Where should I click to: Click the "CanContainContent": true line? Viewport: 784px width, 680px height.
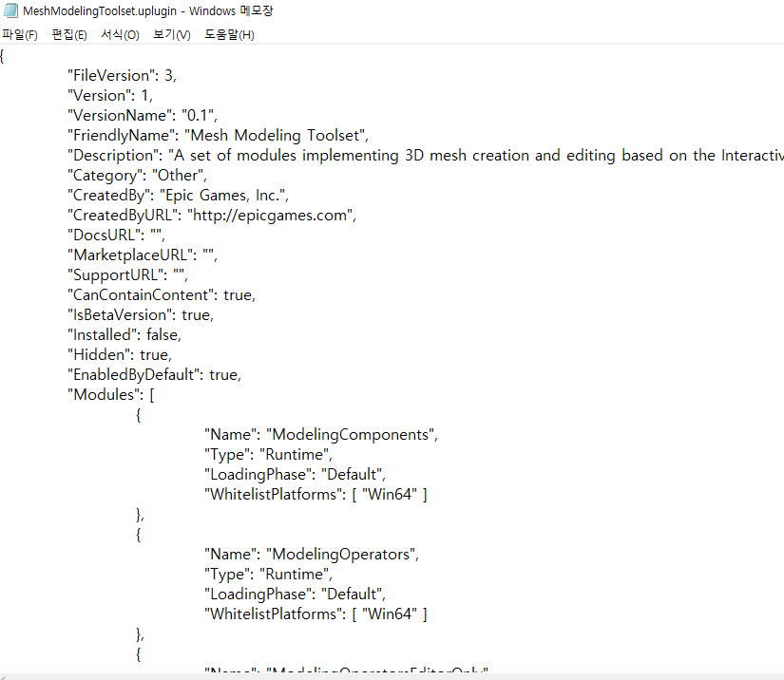162,295
